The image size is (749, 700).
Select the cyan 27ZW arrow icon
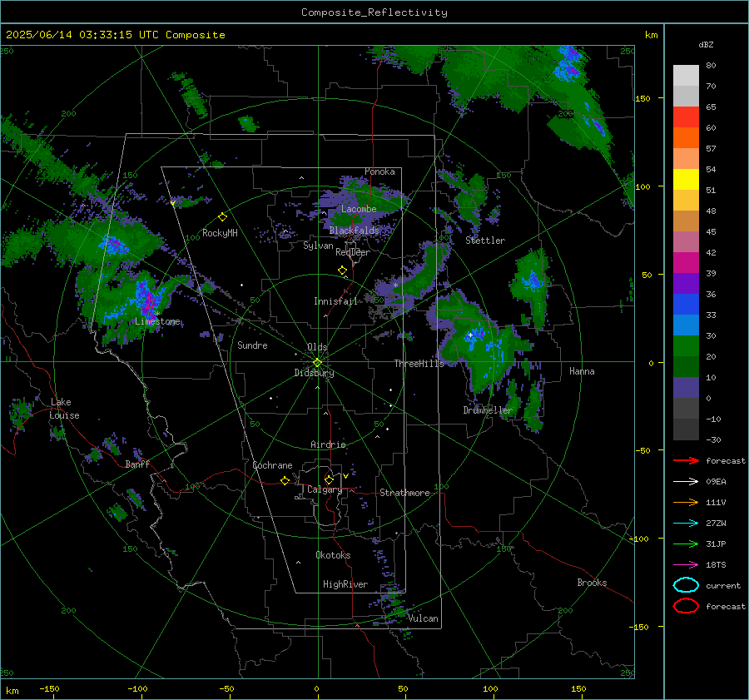pos(686,524)
